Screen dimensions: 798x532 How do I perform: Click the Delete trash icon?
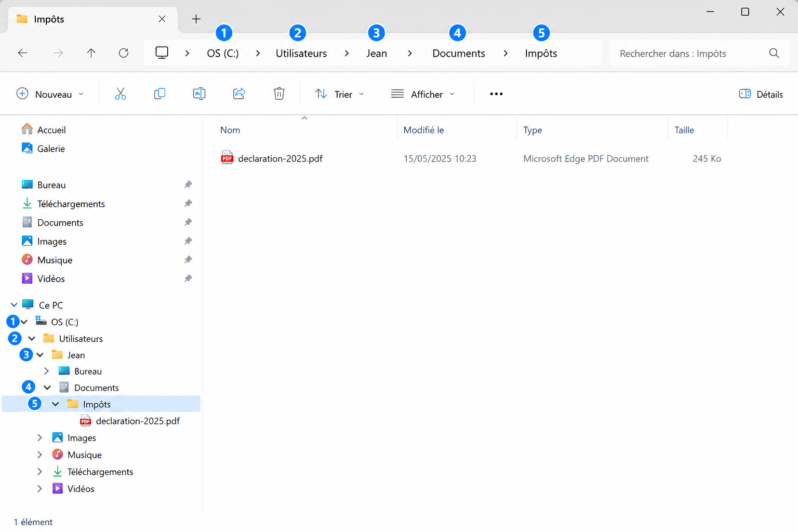pyautogui.click(x=279, y=94)
